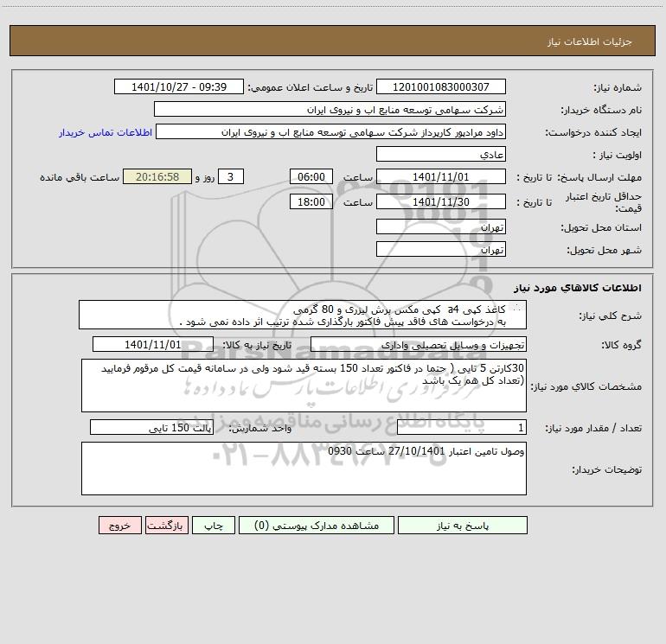Screen dimensions: 666x644
Task: Click label 'مشخصات کالاي مورد نیاز:'
Action: [586, 386]
